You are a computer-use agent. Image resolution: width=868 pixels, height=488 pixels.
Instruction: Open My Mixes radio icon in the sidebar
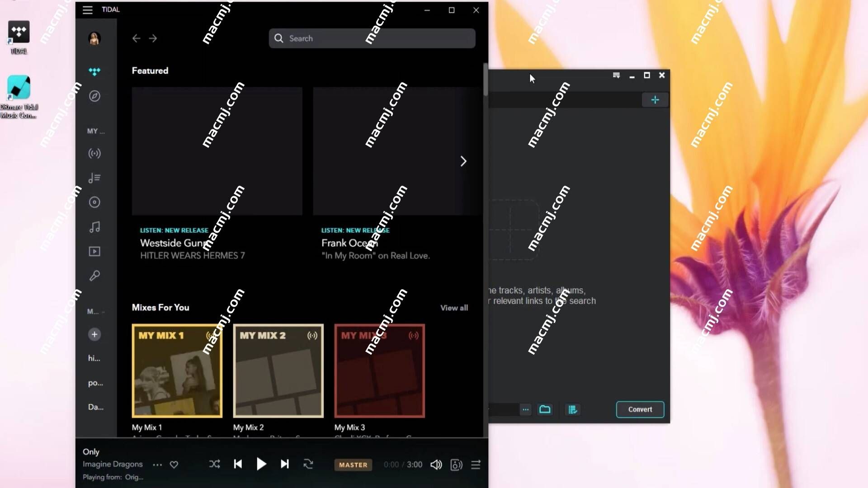pos(94,154)
